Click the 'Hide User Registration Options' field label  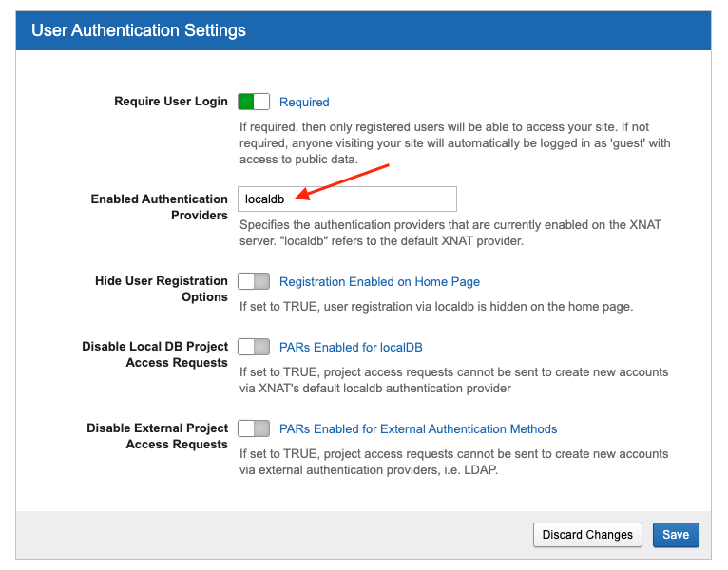click(x=162, y=289)
